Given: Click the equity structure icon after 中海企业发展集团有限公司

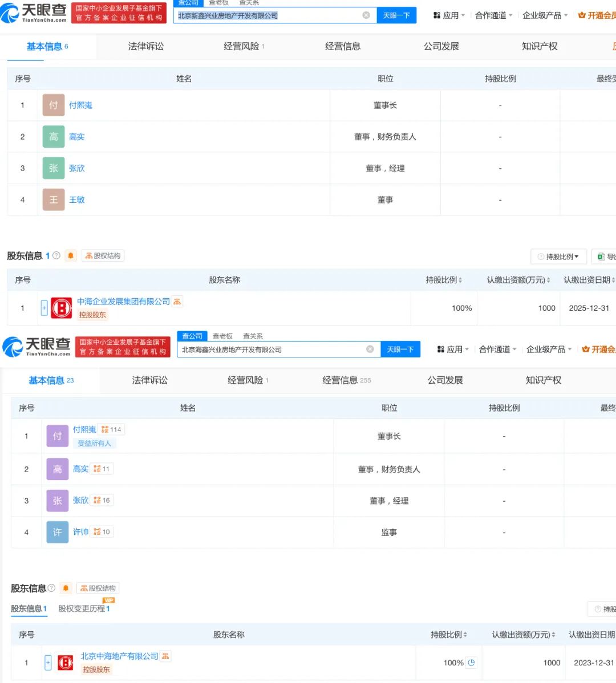Looking at the screenshot, I should 177,302.
